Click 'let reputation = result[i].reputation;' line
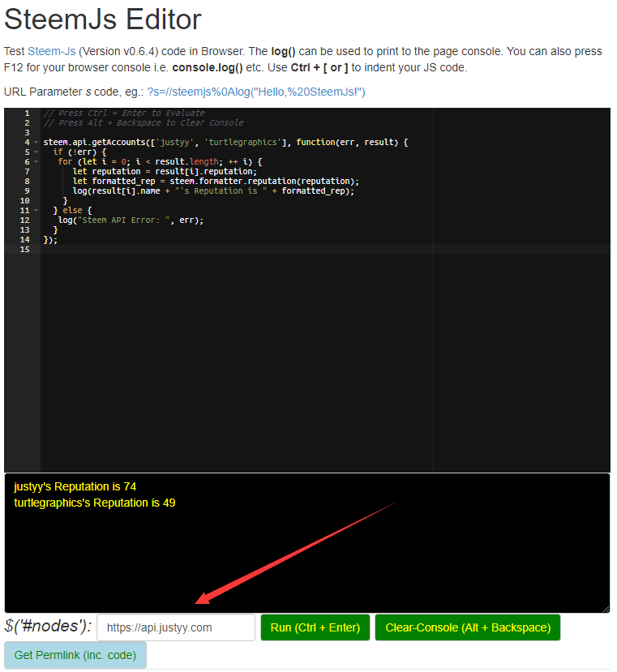The image size is (617, 672). [x=165, y=171]
